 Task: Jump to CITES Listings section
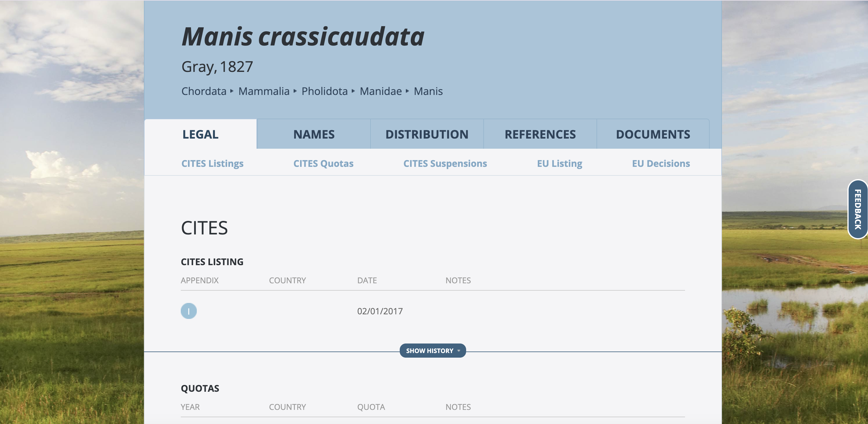(x=212, y=163)
